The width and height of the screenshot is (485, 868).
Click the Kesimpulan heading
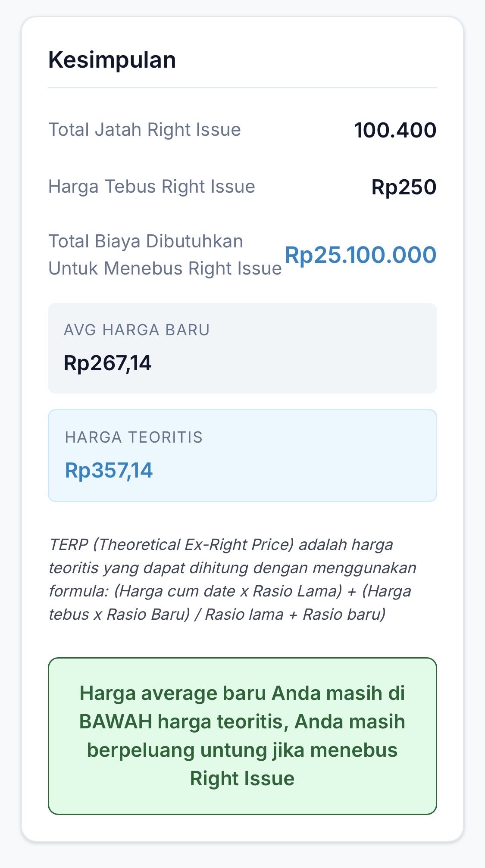pos(112,60)
